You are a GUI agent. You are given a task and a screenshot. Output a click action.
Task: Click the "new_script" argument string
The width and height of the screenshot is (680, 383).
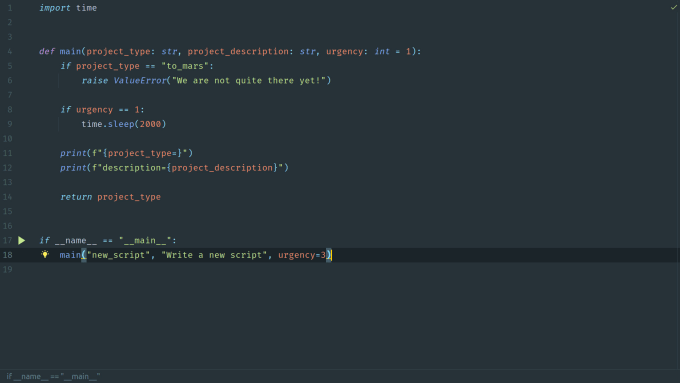pyautogui.click(x=118, y=255)
